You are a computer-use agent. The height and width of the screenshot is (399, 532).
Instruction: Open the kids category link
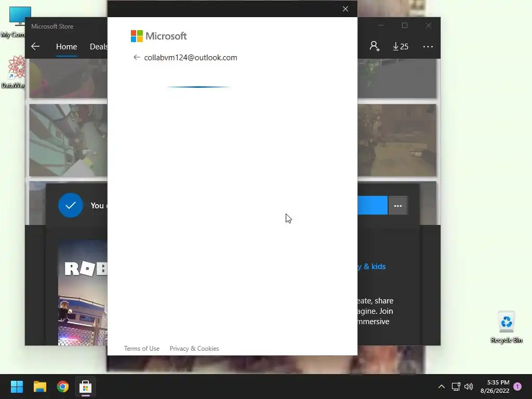click(x=371, y=267)
